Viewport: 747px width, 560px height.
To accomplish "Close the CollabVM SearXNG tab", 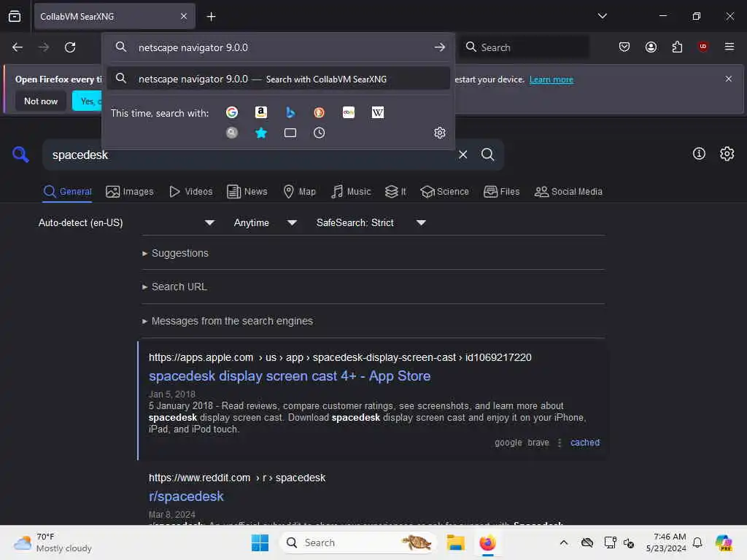I will [184, 17].
